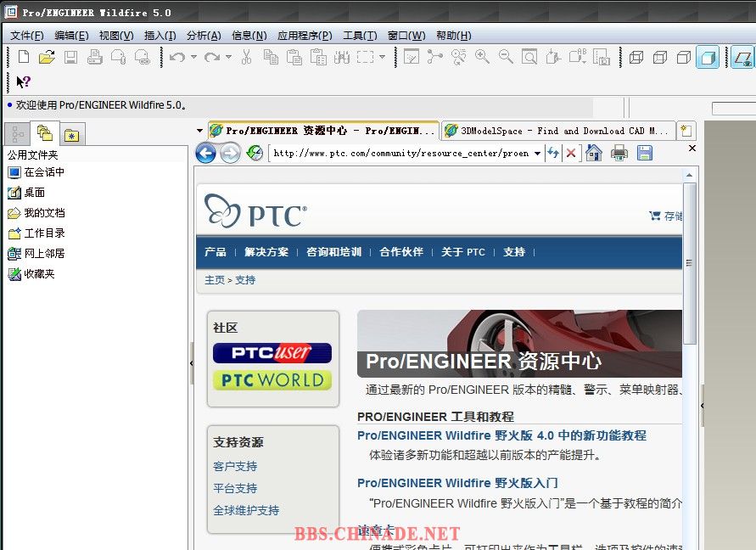Close the embedded browser with X
Screen dimensions: 756x550
[692, 149]
